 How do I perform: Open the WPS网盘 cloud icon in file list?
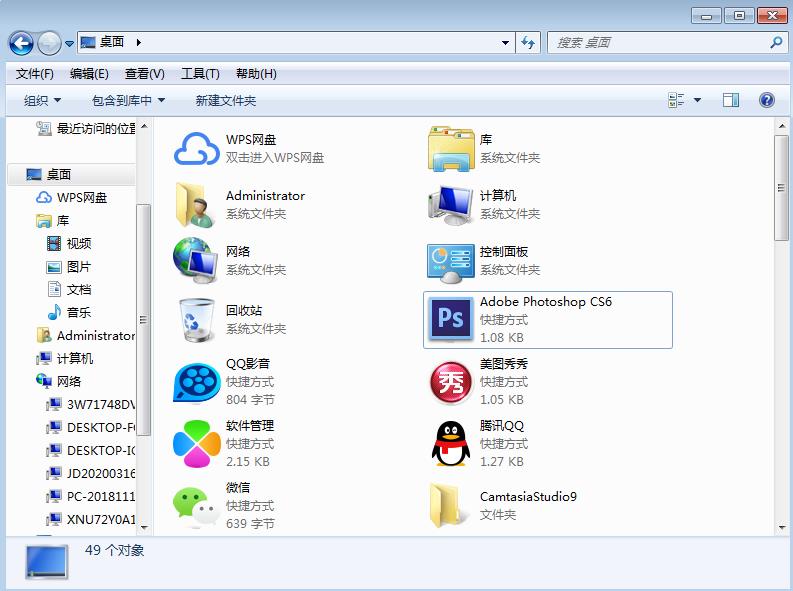[196, 149]
